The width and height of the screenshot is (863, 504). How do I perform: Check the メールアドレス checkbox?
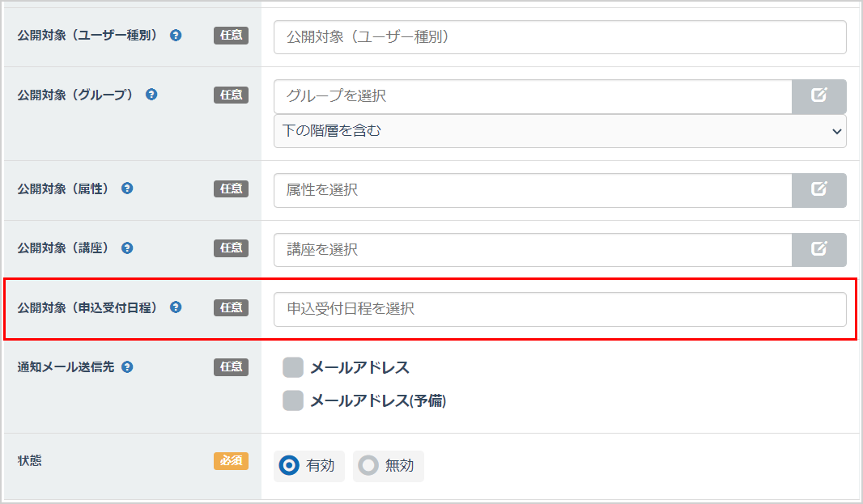(x=293, y=368)
